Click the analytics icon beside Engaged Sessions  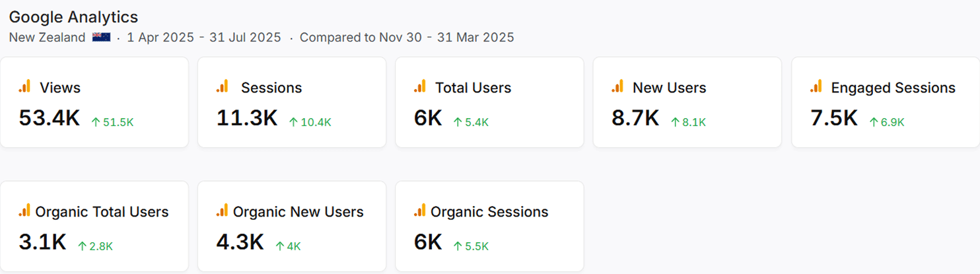(x=816, y=86)
